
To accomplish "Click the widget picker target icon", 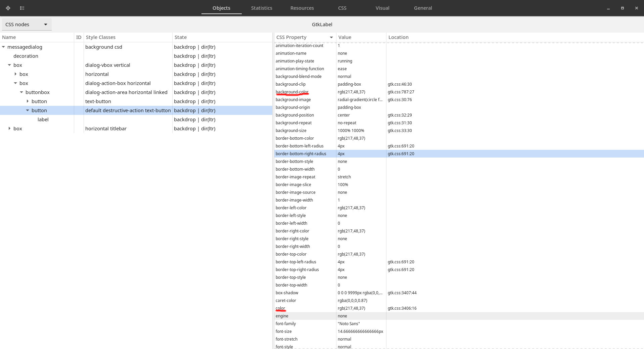I will [8, 8].
